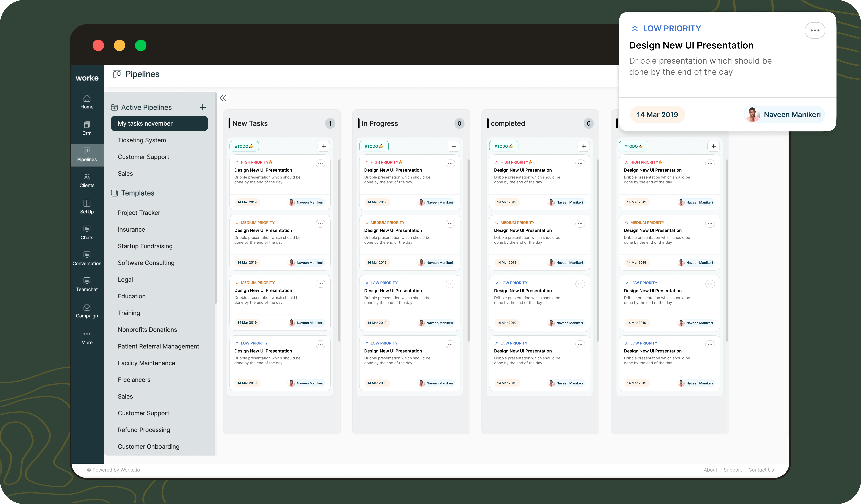Choose the Freelancers template
This screenshot has width=861, height=504.
pos(134,380)
